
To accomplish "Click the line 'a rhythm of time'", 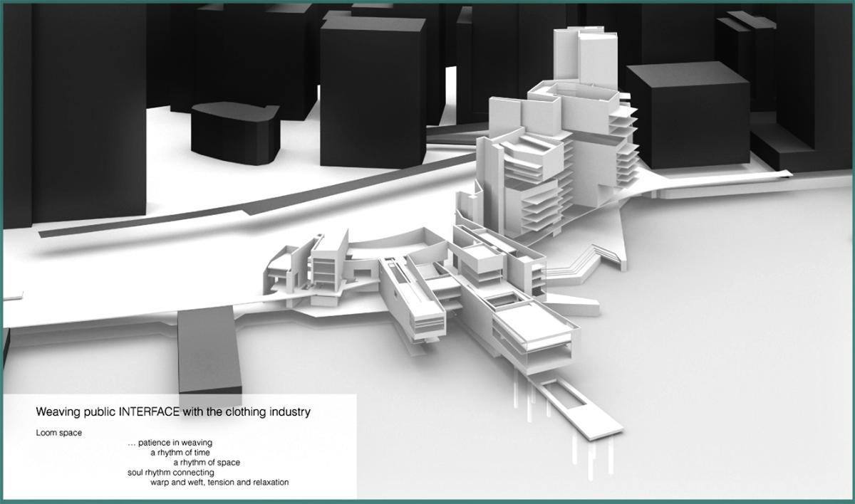I will [x=180, y=453].
